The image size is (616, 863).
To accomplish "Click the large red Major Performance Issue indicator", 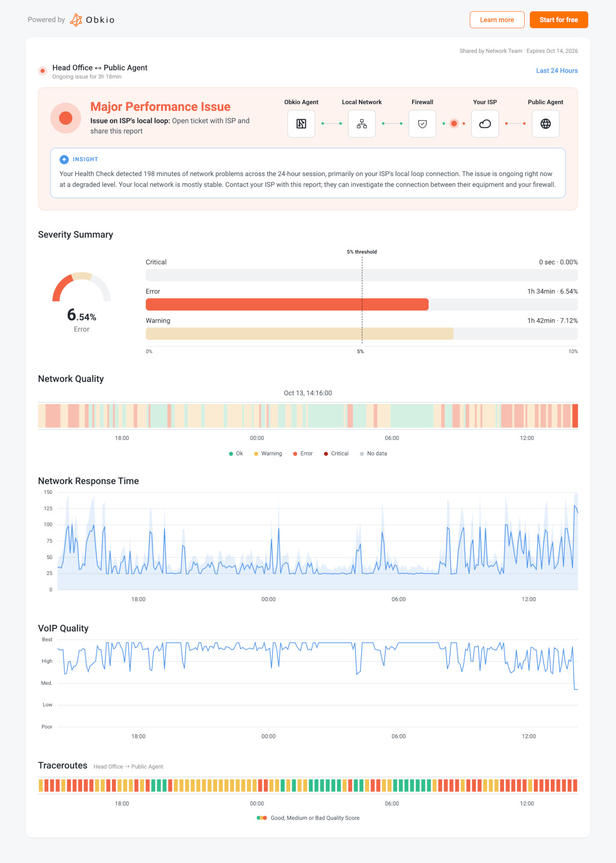I will (66, 118).
